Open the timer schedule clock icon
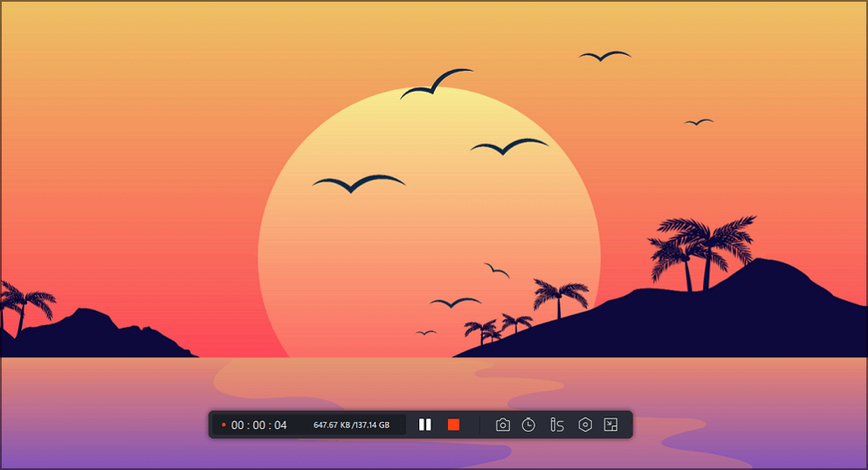The height and width of the screenshot is (470, 868). 528,425
